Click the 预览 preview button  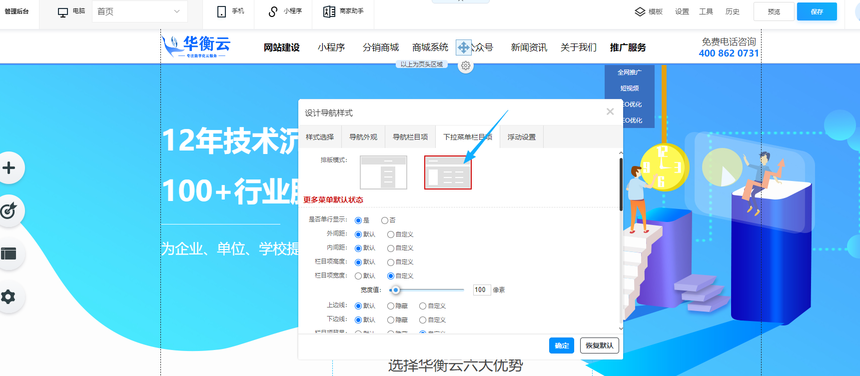[x=773, y=12]
